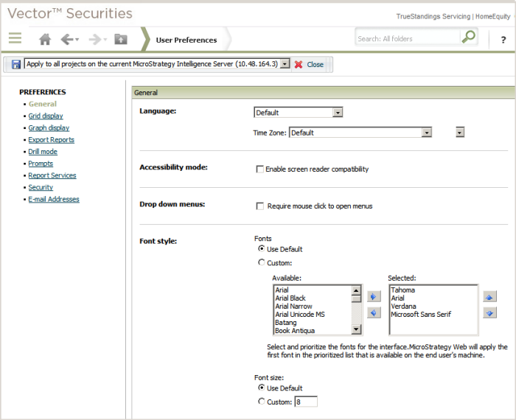Select Book Antiqua in Available list
516x420 pixels.
[295, 331]
